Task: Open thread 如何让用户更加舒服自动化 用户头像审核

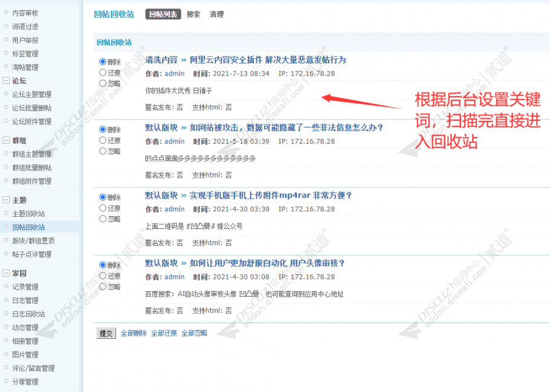Action: tap(267, 263)
